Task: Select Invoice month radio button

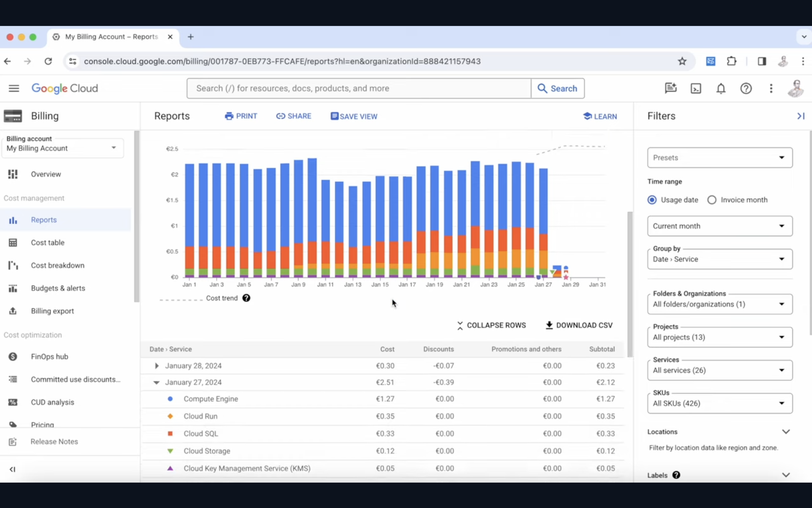Action: coord(712,200)
